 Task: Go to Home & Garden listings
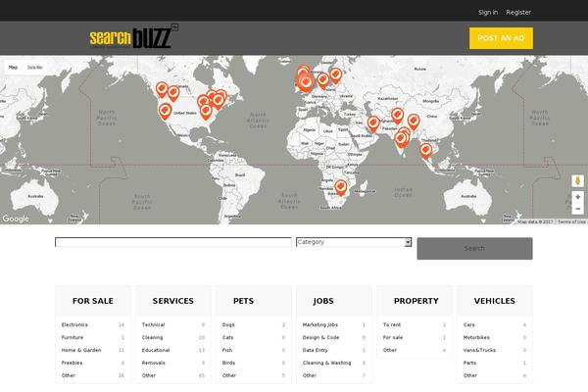[81, 350]
